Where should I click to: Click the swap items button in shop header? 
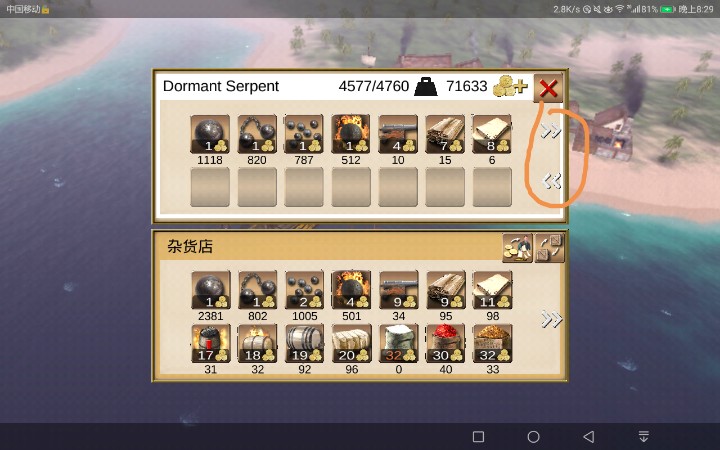[x=550, y=248]
